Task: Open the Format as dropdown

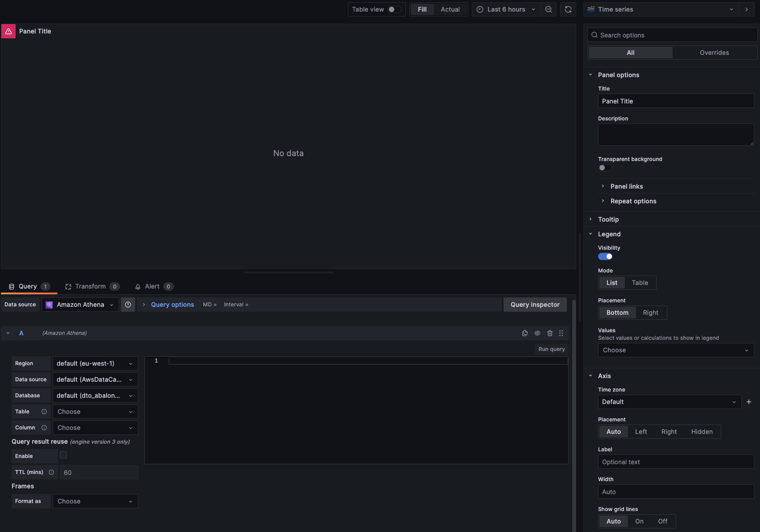Action: click(x=95, y=501)
